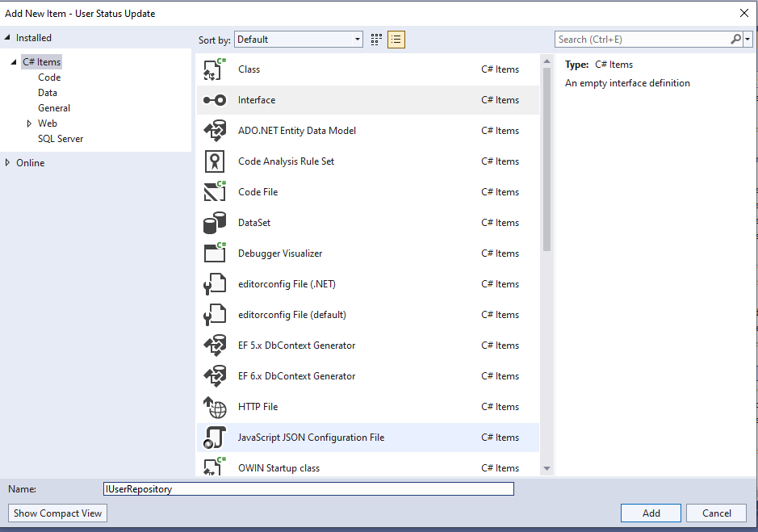This screenshot has width=758, height=532.
Task: Select the Class template
Action: point(249,69)
